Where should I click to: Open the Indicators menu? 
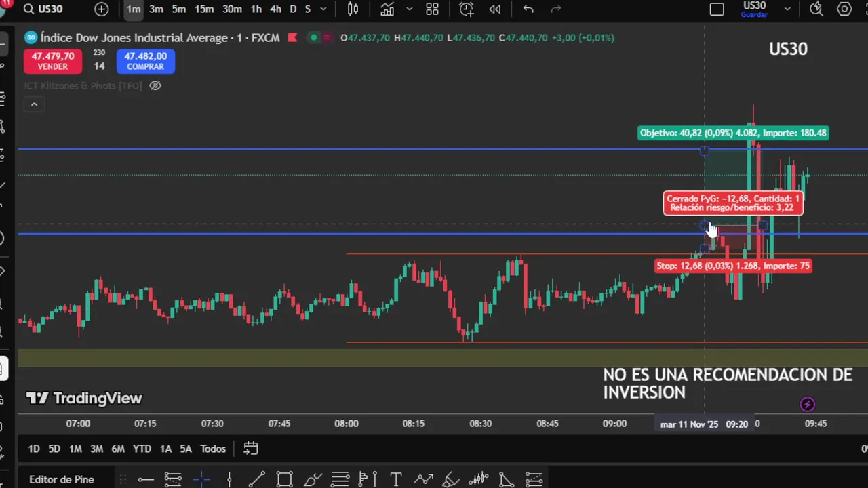387,9
